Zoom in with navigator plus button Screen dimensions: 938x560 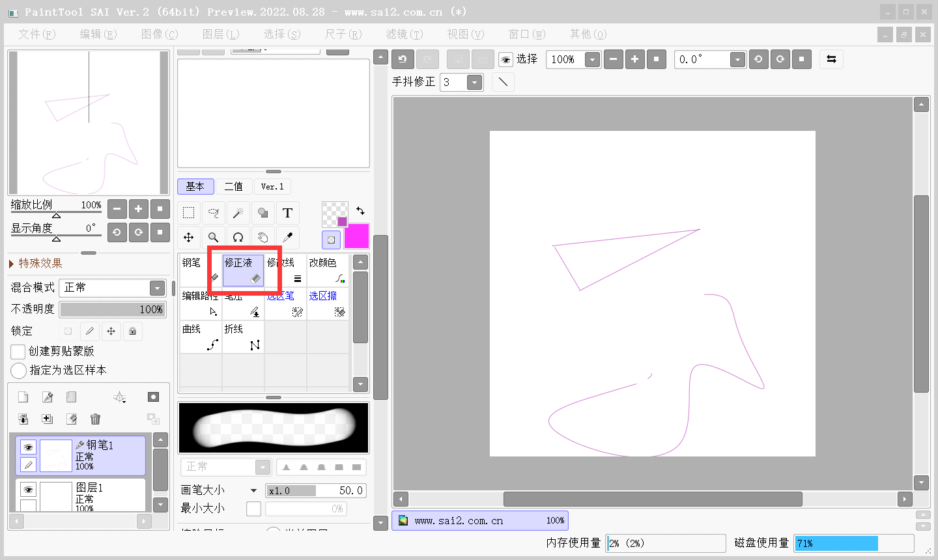click(x=138, y=209)
